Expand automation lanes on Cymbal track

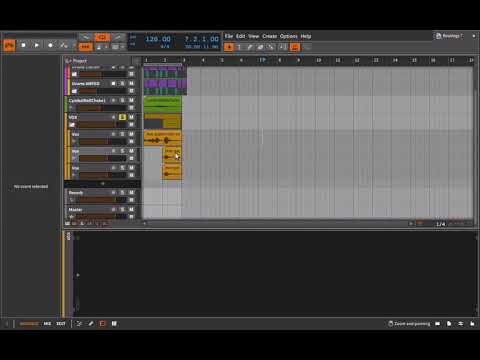tap(131, 108)
